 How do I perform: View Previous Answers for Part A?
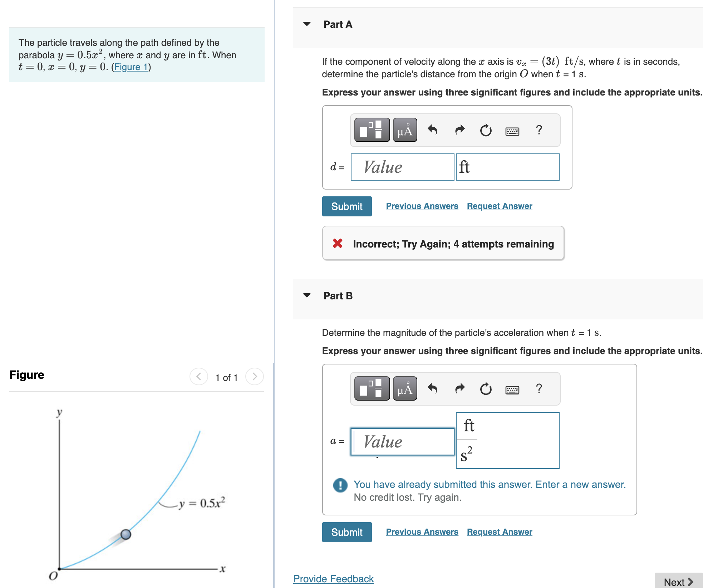point(422,206)
